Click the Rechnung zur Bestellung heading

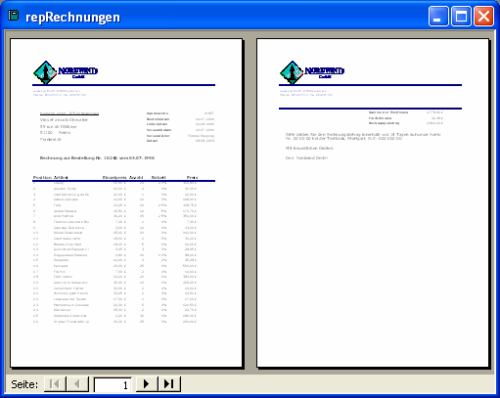[97, 158]
